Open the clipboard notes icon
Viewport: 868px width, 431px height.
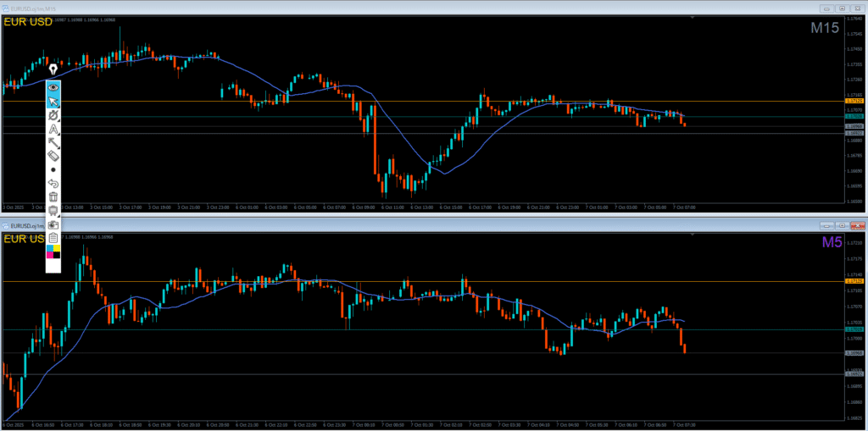point(53,239)
